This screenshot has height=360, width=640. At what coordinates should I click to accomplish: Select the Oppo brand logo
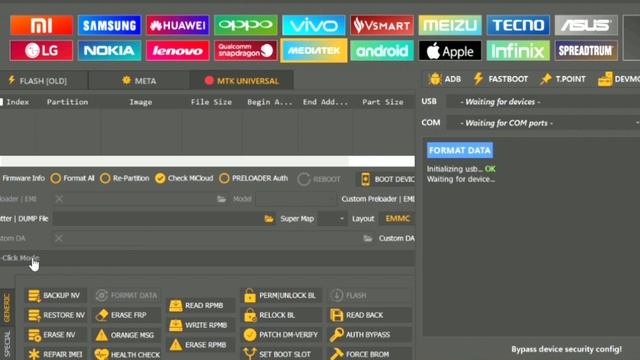point(246,25)
